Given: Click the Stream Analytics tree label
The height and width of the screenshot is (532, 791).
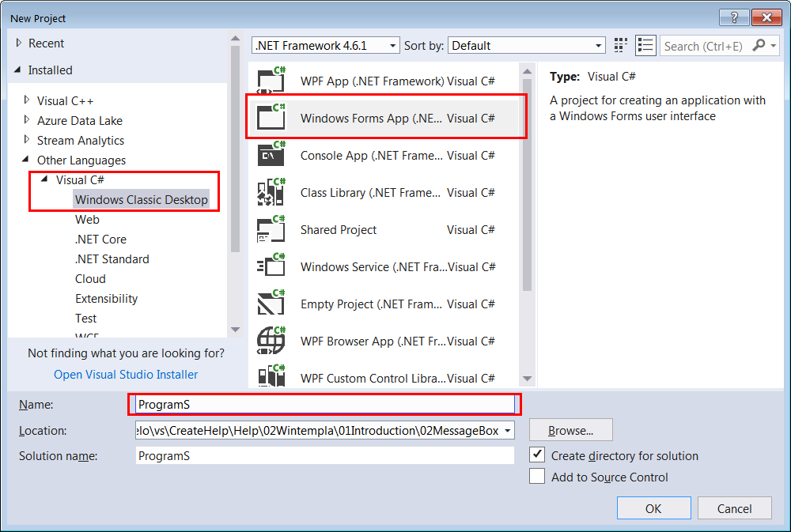Looking at the screenshot, I should [81, 140].
